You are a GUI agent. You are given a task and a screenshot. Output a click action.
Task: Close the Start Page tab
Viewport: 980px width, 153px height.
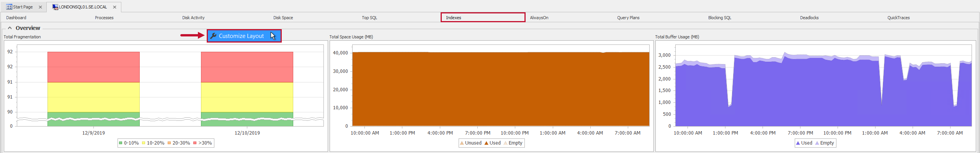[x=40, y=7]
